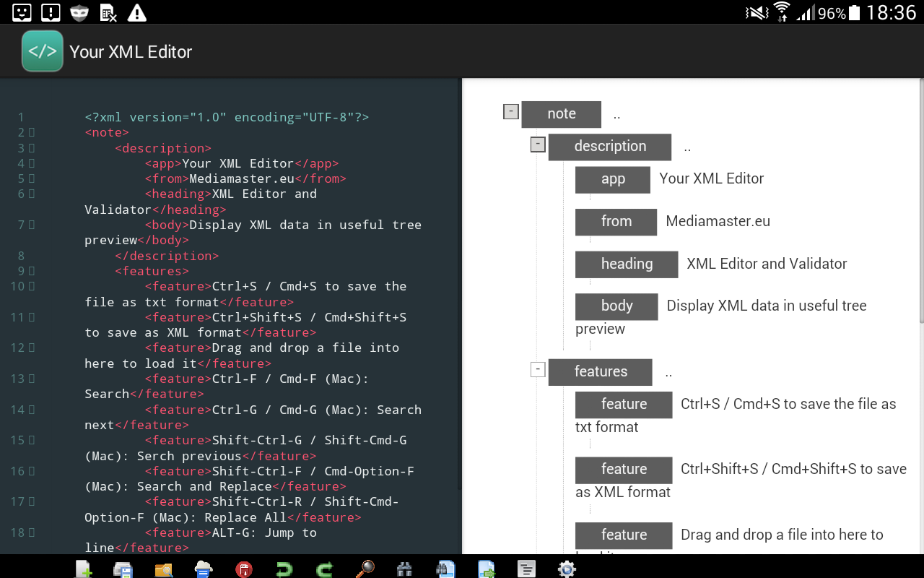
Task: Select the note tag in the tree
Action: 562,114
